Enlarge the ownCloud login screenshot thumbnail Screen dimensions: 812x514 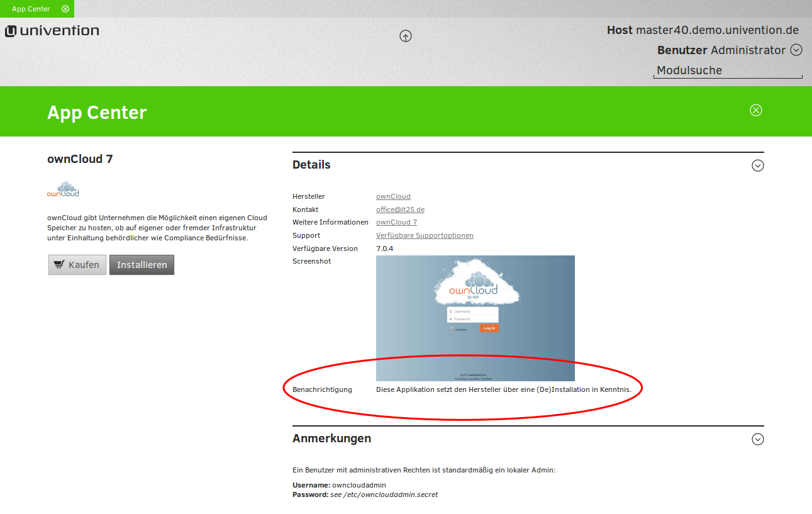[475, 318]
